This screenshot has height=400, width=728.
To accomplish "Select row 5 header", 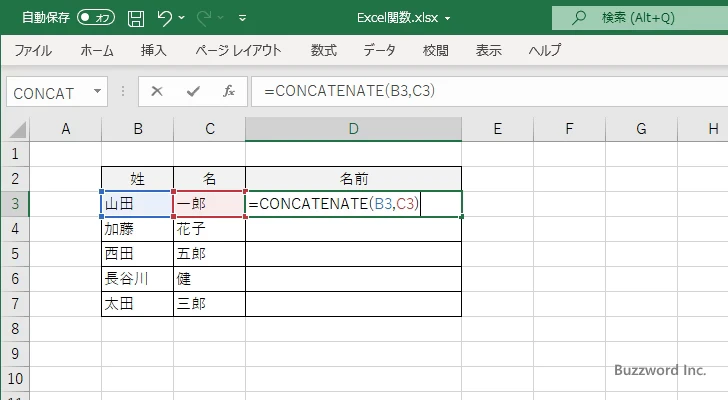I will [x=15, y=254].
